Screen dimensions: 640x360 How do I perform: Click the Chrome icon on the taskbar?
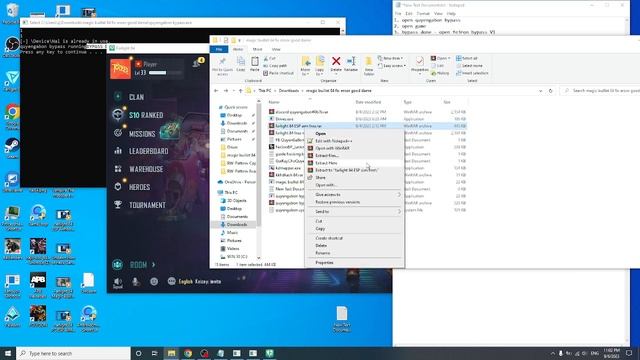point(188,353)
